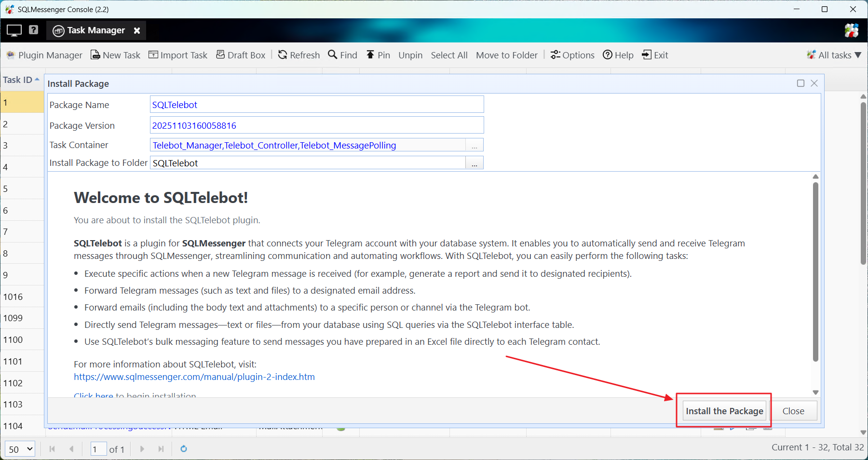Open Find search tool
The image size is (868, 460).
click(343, 55)
